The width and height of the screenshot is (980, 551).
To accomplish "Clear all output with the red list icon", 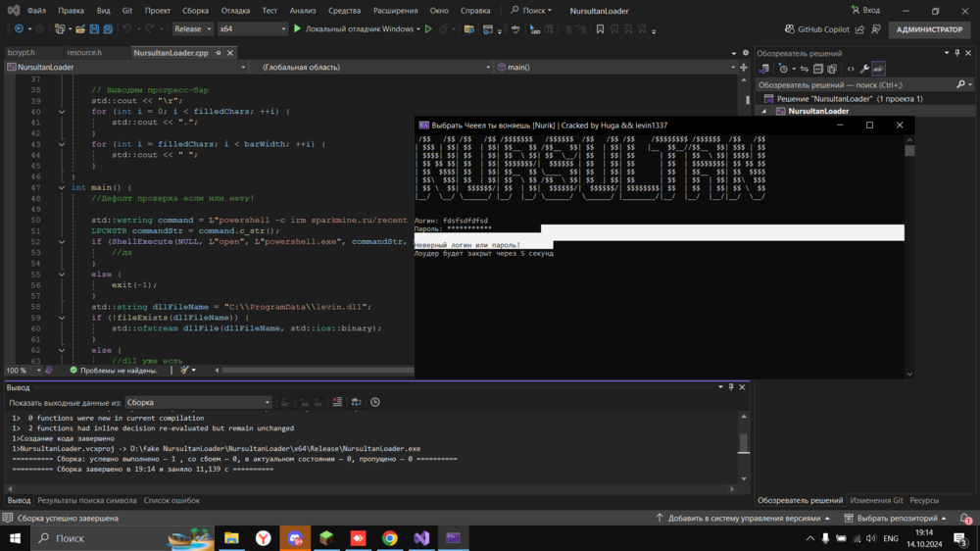I will (x=337, y=402).
